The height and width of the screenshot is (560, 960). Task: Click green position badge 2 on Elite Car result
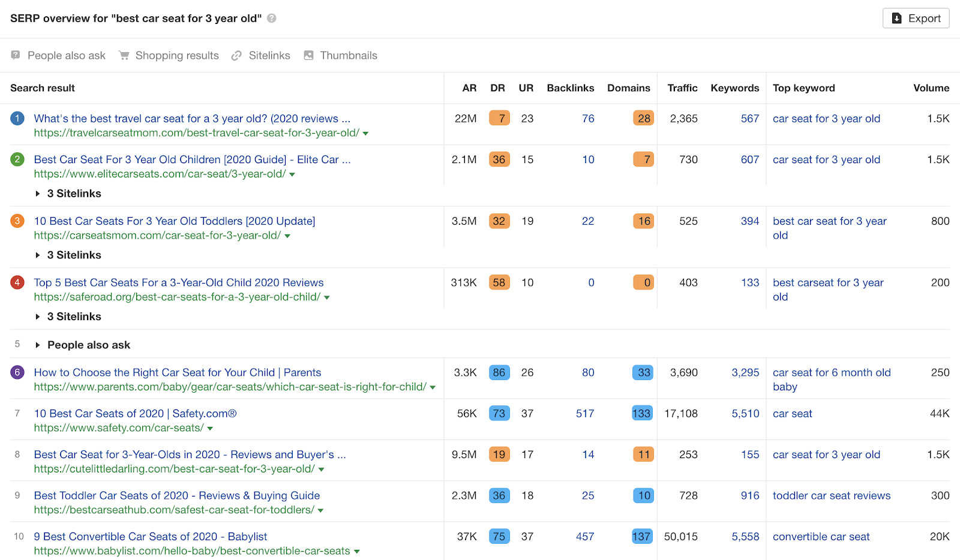pyautogui.click(x=17, y=159)
